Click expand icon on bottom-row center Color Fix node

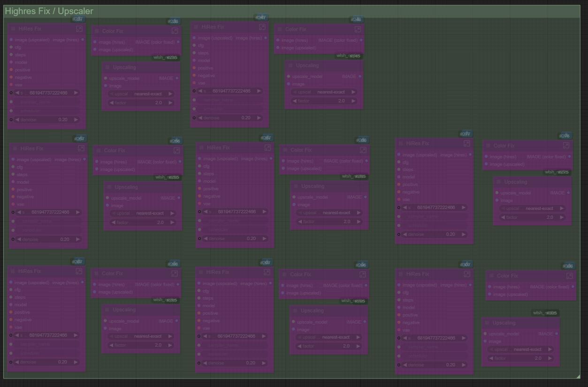click(x=362, y=274)
